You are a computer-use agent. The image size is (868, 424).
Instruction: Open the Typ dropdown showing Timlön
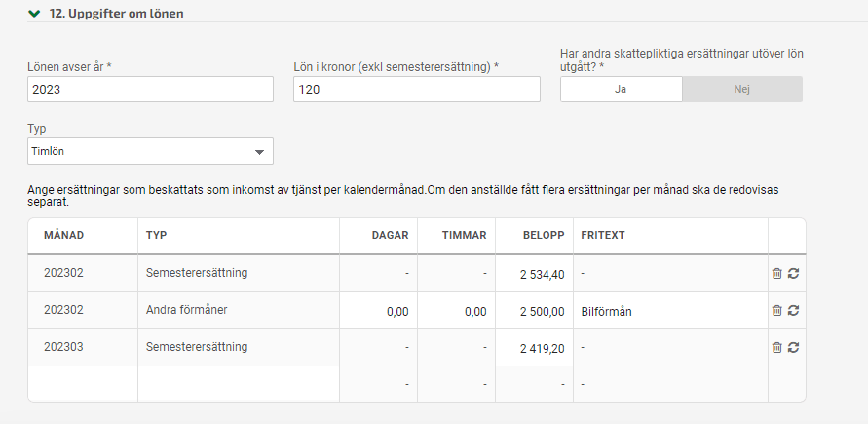point(150,151)
